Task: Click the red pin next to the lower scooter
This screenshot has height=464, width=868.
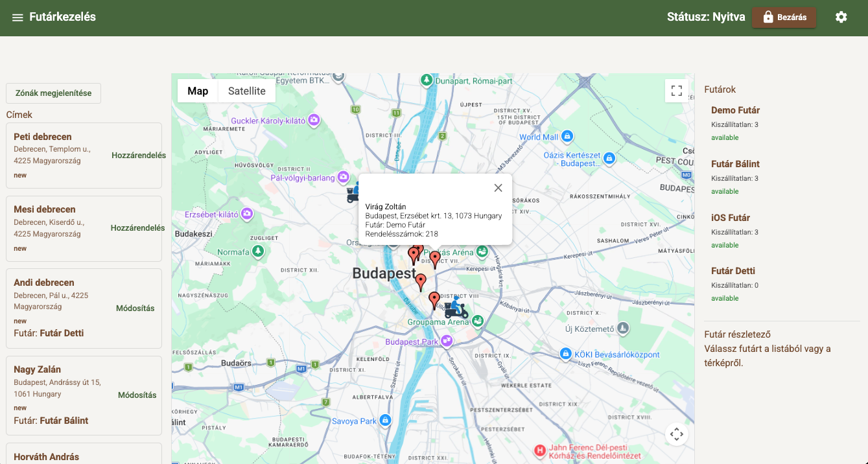Action: coord(434,301)
